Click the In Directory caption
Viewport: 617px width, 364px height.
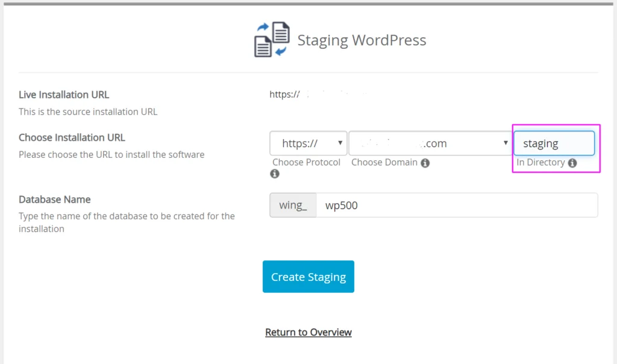[x=540, y=163]
